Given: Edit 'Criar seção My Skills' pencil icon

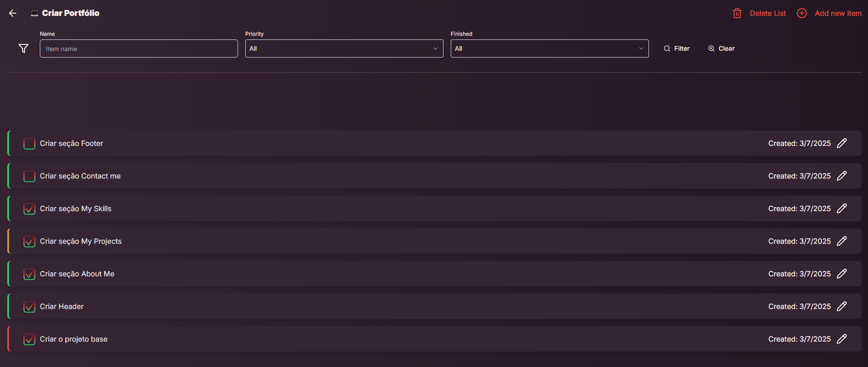Looking at the screenshot, I should point(842,208).
